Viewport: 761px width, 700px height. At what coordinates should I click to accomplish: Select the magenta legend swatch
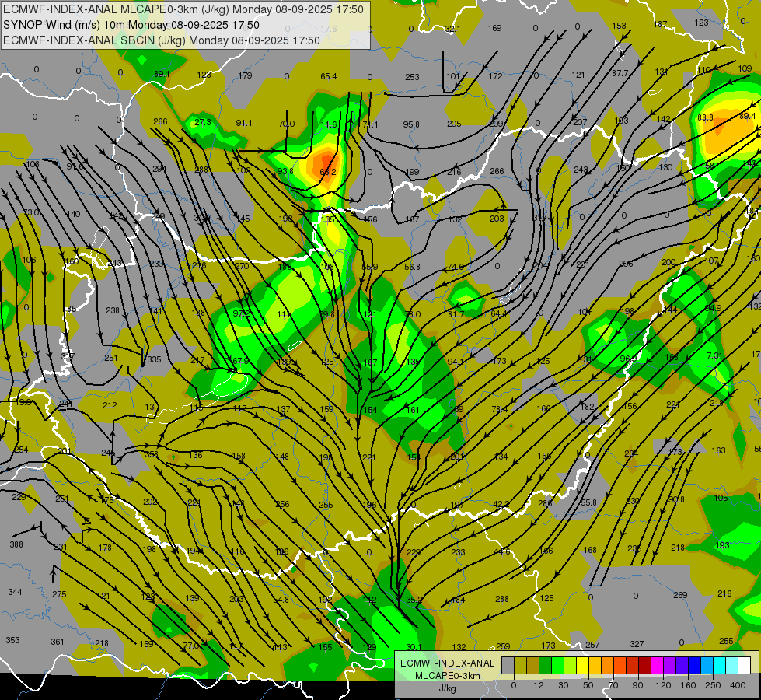point(658,665)
